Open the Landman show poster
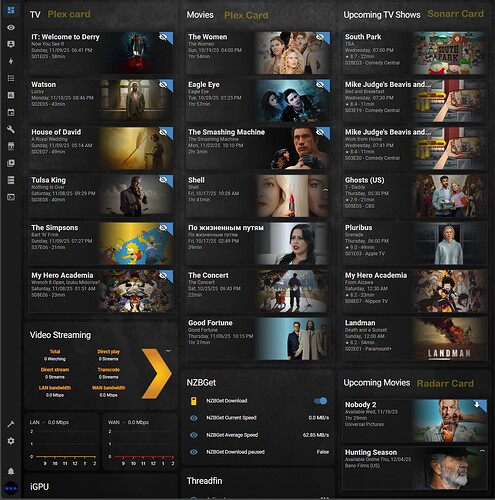 [x=449, y=339]
